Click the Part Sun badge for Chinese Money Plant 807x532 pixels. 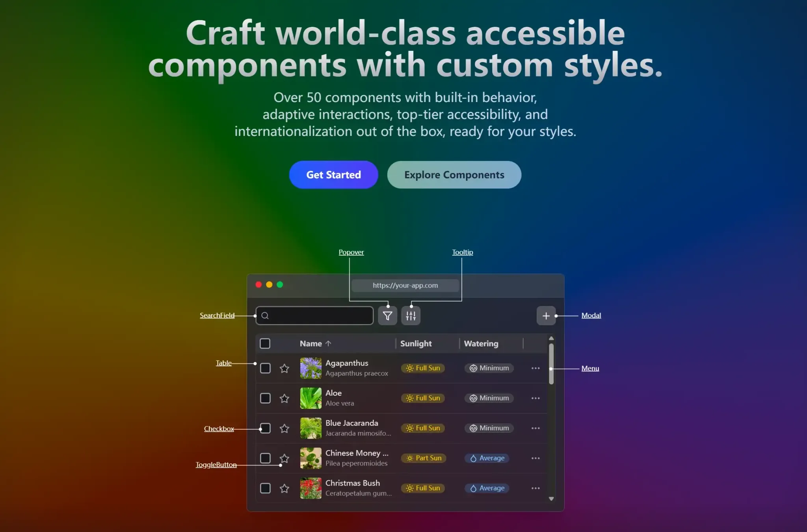(424, 458)
